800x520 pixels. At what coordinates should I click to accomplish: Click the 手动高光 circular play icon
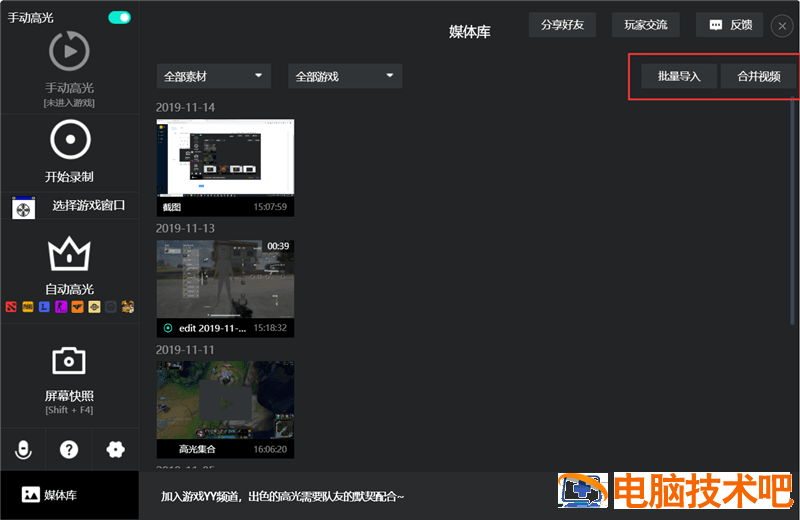point(69,51)
